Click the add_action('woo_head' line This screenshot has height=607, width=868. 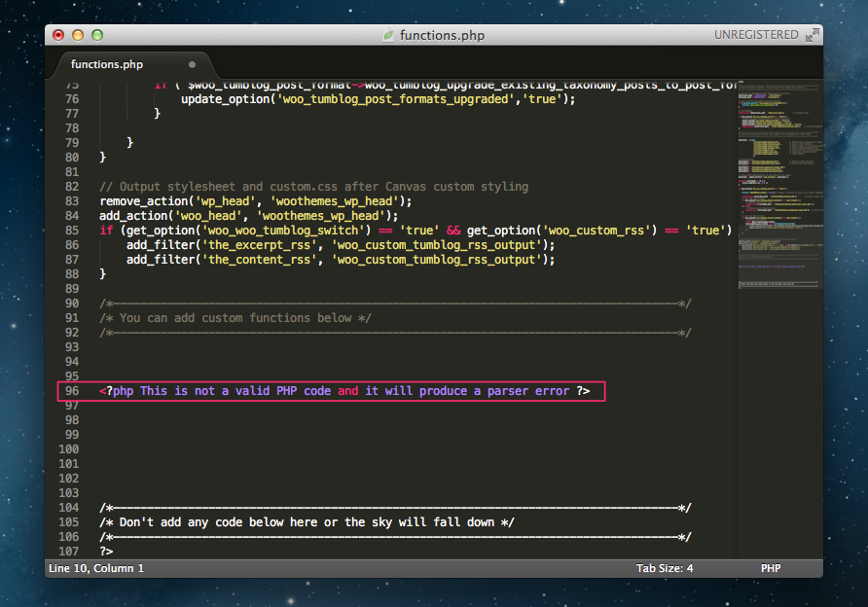[248, 216]
